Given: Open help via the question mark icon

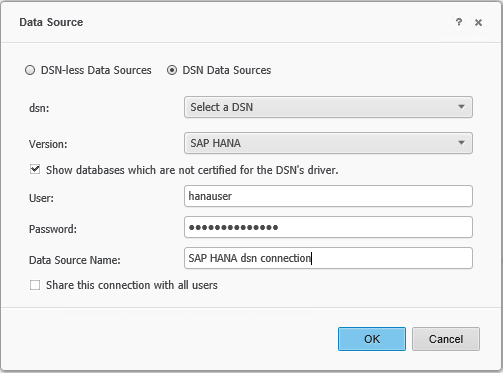Looking at the screenshot, I should [459, 22].
